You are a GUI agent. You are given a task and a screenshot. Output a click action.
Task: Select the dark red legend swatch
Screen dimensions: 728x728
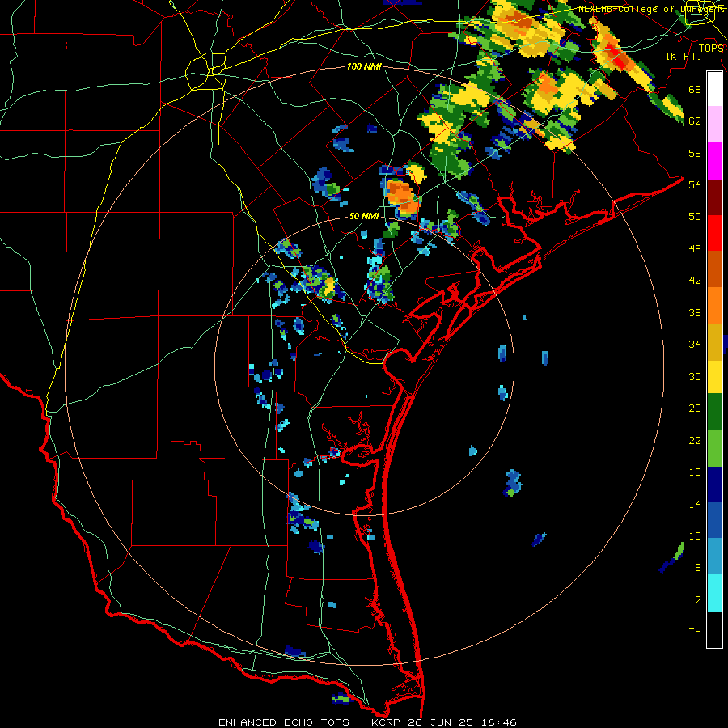tap(714, 197)
